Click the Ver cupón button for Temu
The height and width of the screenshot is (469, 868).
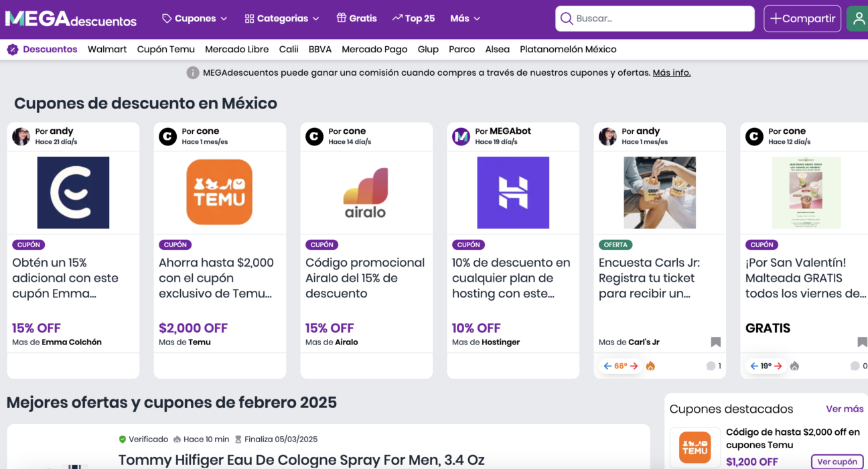(x=837, y=462)
